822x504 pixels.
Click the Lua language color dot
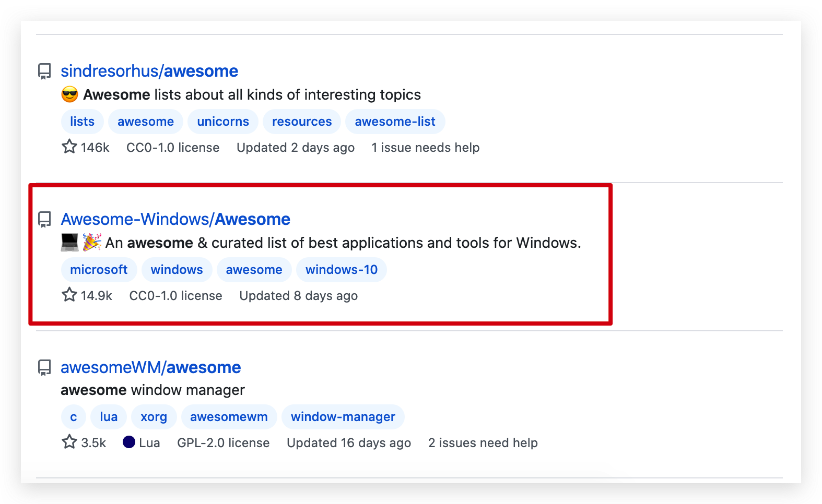tap(129, 442)
